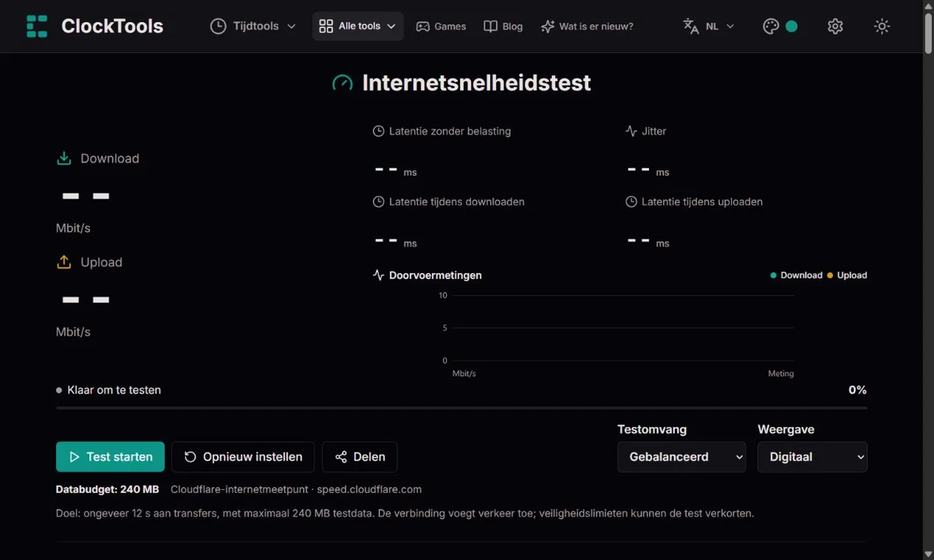Click the Download arrow icon
This screenshot has width=934, height=560.
(64, 159)
